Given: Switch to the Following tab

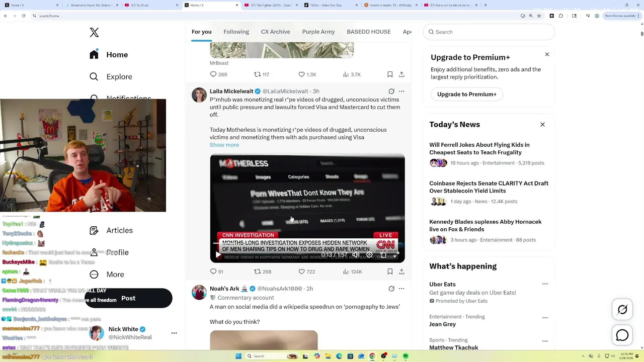Looking at the screenshot, I should 236,32.
